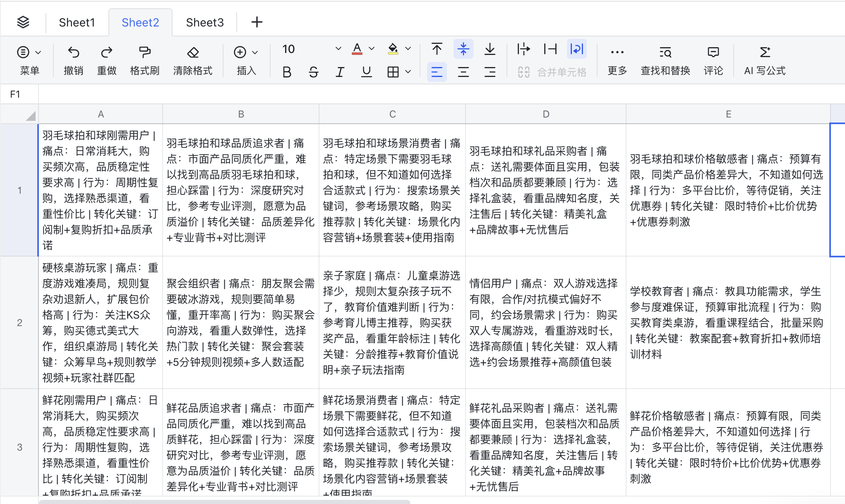Viewport: 845px width, 504px height.
Task: Click the undo (撤销) icon
Action: pos(74,52)
